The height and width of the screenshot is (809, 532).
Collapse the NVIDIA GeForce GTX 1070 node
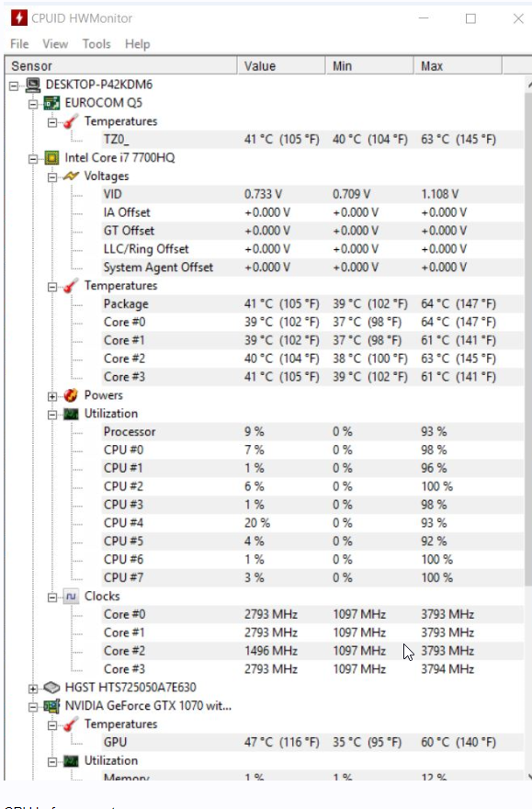[33, 707]
